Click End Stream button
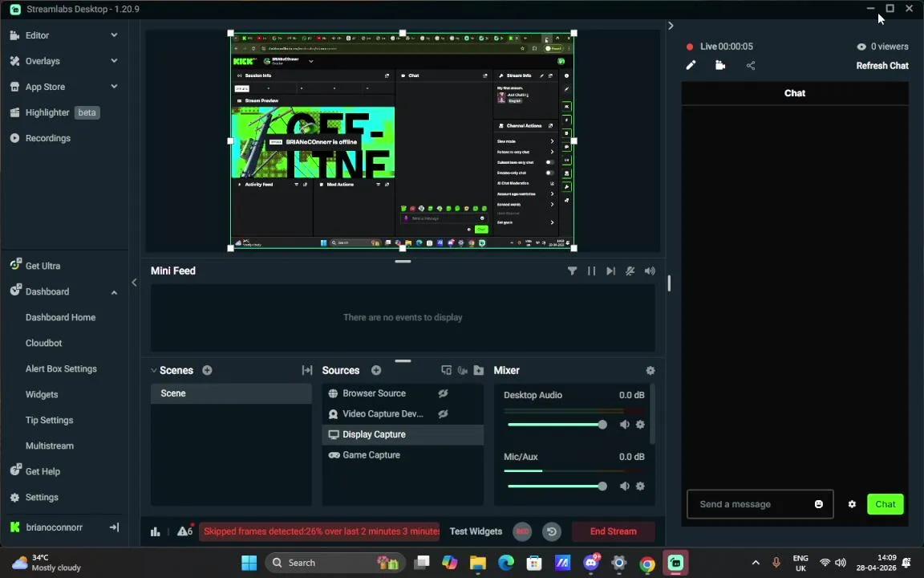 [614, 531]
